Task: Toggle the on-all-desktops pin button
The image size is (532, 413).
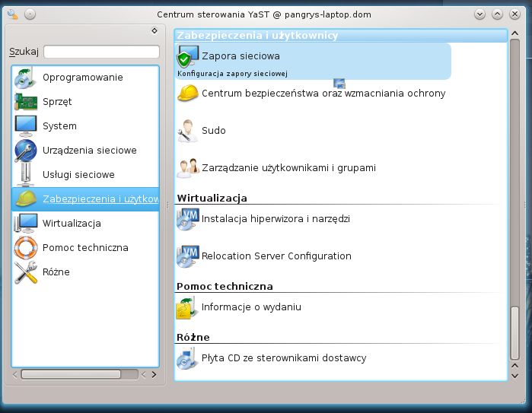Action: tap(30, 14)
